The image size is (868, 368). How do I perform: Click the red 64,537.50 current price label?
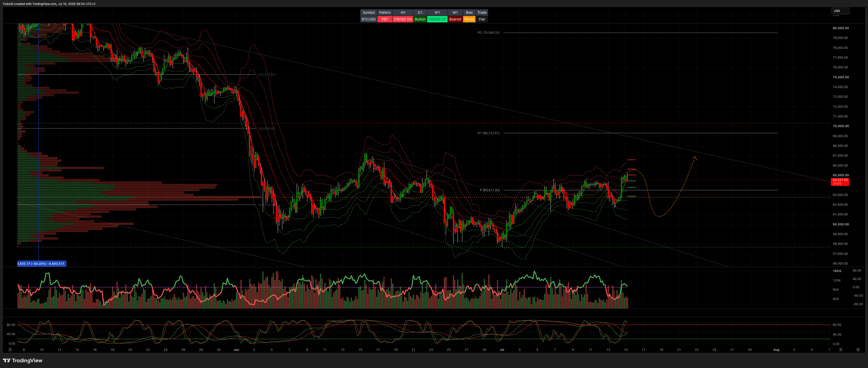[840, 182]
